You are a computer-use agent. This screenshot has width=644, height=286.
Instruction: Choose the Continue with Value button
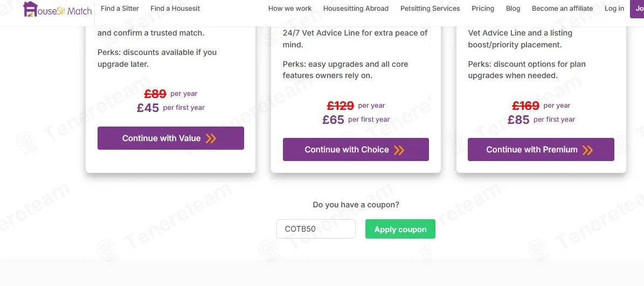[x=171, y=138]
